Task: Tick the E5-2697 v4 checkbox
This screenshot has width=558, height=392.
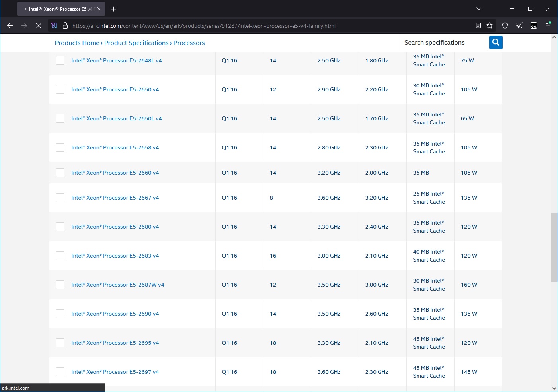Action: [60, 372]
